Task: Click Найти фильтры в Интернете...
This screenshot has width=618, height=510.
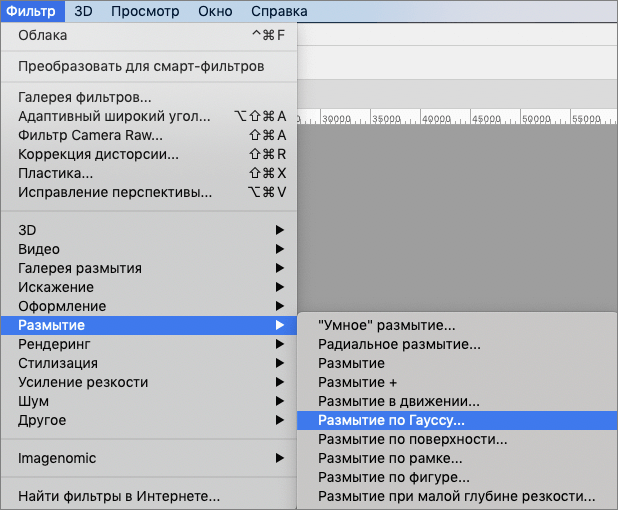Action: 149,496
